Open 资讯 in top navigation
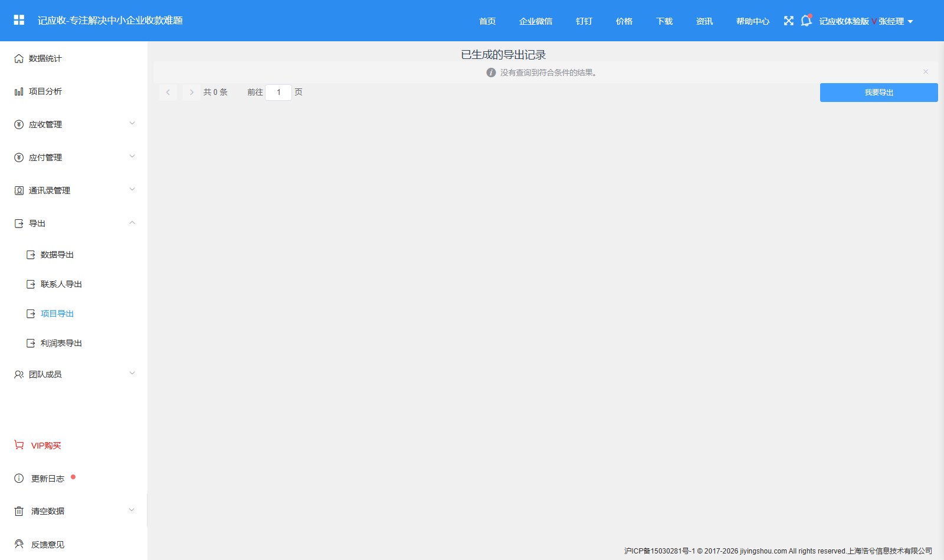 point(704,21)
